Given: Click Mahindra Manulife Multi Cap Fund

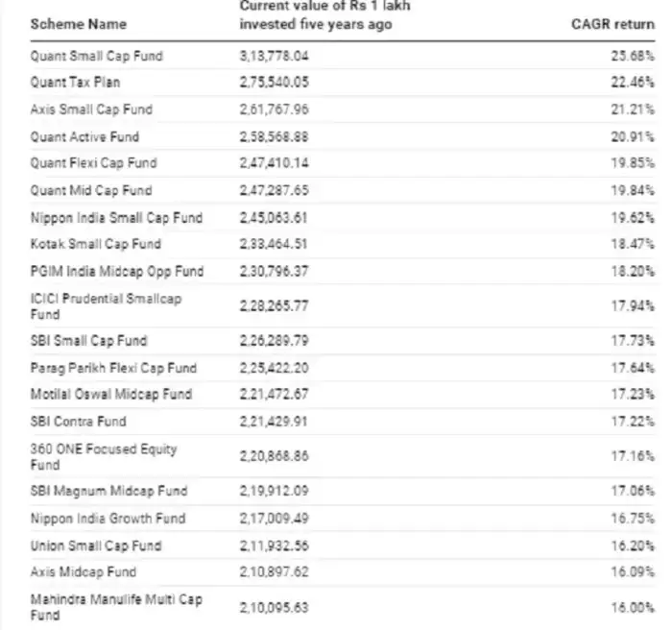Looking at the screenshot, I should pos(116,607).
